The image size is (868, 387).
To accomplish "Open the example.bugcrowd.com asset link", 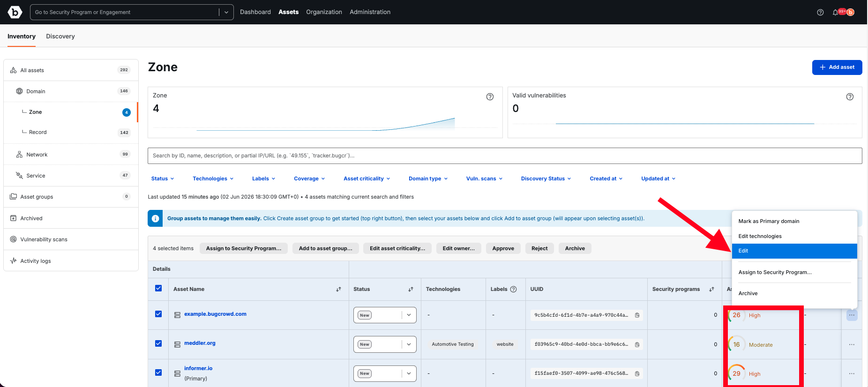I will pos(215,314).
